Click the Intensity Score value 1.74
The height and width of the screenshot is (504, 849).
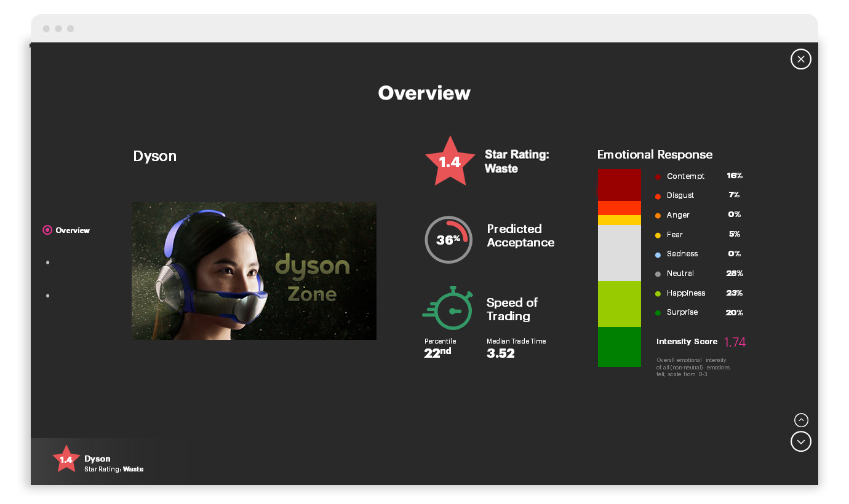[x=735, y=342]
